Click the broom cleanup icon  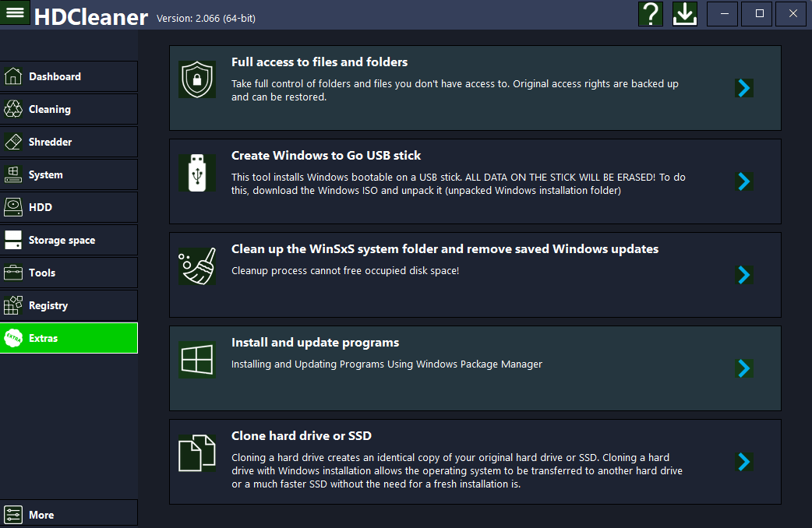(197, 266)
